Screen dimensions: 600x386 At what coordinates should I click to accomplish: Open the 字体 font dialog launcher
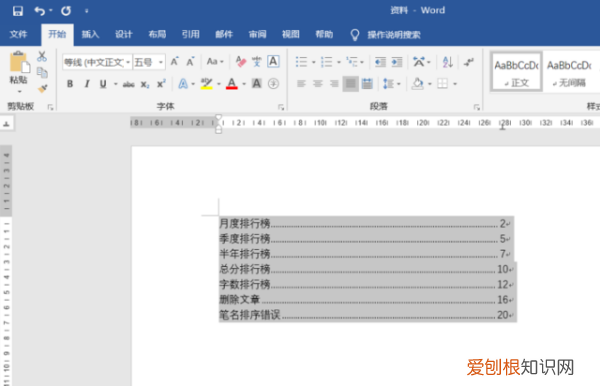tap(281, 107)
